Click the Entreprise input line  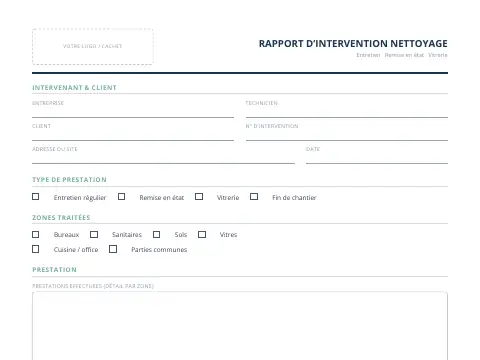133,113
